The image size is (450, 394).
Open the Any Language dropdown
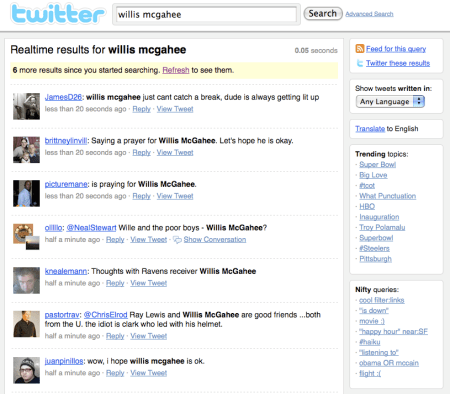point(390,101)
